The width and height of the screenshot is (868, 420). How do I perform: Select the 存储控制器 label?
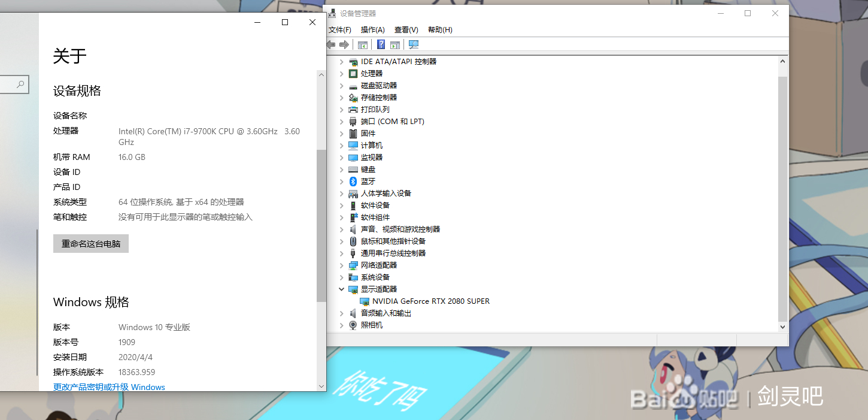[x=379, y=98]
